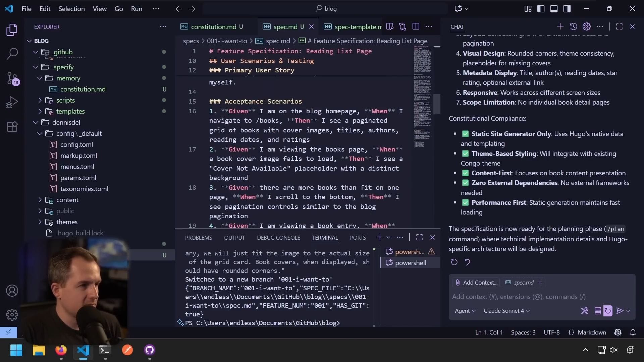This screenshot has height=362, width=644.
Task: Collapse the memory folder
Action: click(68, 78)
